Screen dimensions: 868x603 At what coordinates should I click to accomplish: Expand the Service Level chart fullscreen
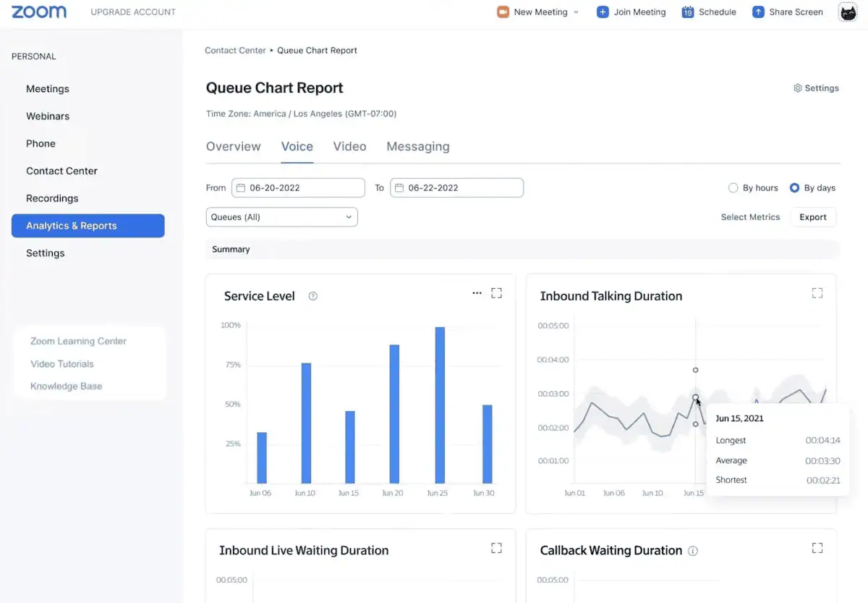[496, 293]
